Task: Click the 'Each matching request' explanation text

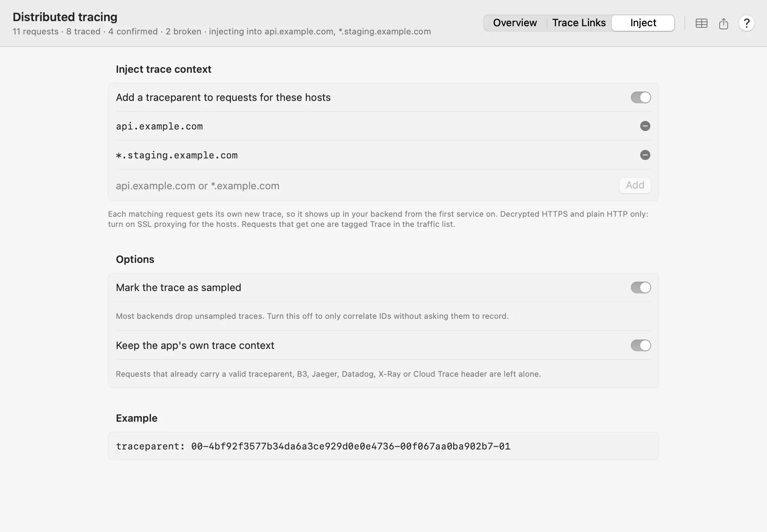Action: coord(378,219)
